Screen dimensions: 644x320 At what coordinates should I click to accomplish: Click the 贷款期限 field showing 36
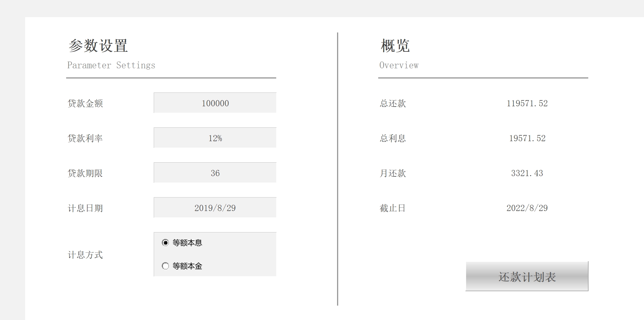[x=215, y=173]
